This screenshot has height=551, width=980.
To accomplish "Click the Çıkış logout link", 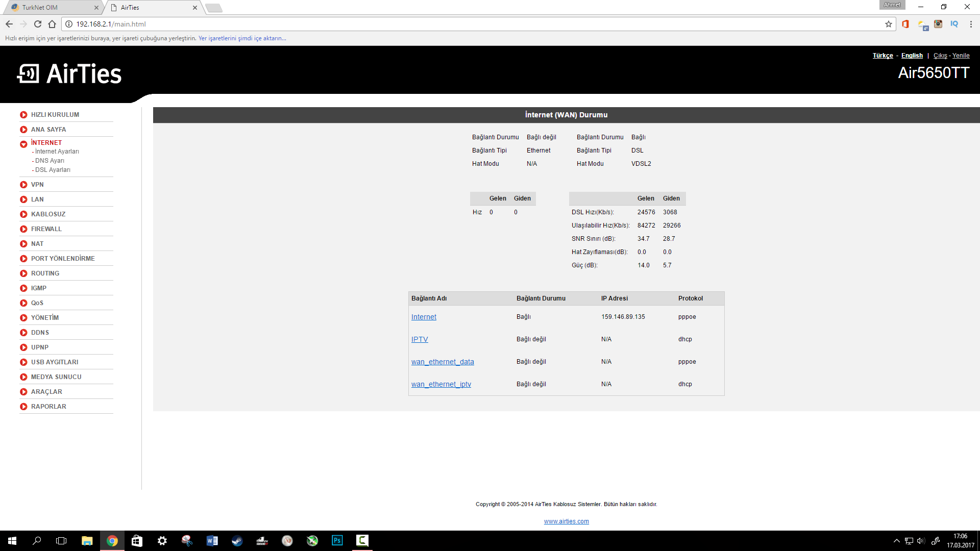I will tap(940, 56).
